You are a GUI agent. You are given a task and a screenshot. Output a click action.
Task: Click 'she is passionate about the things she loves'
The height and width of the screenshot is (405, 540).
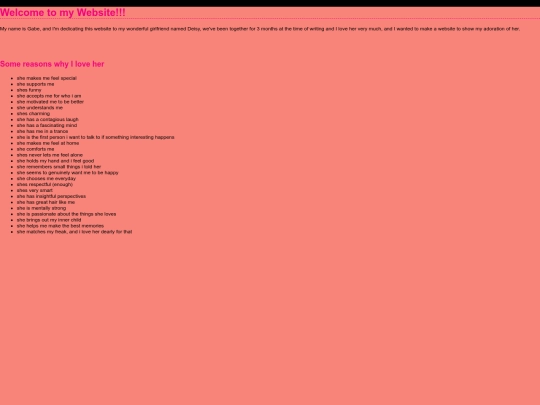click(x=67, y=214)
